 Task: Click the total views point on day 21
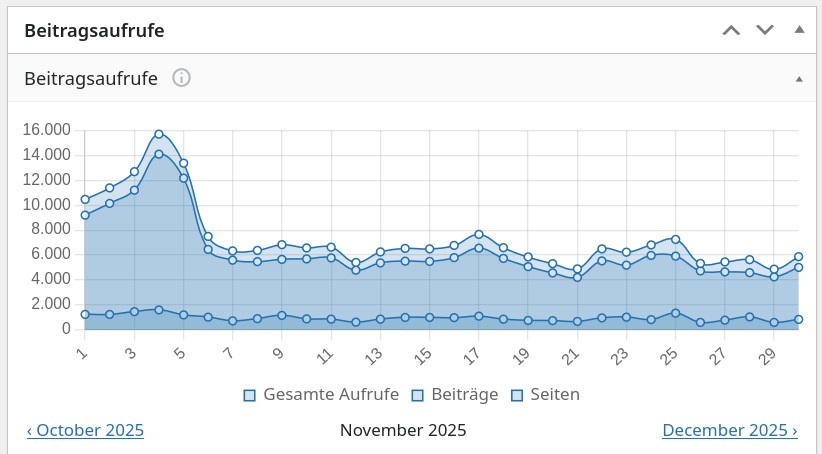tap(577, 269)
